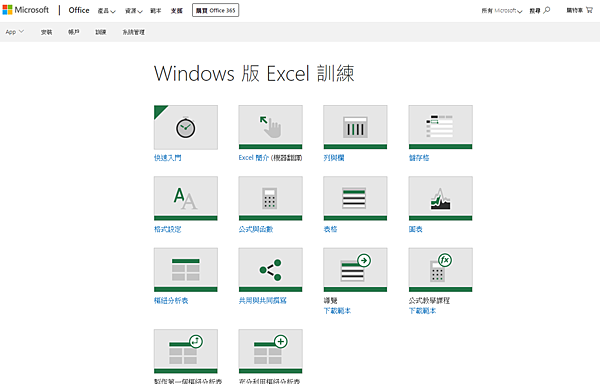Select 系統管理 (Admin) in the secondary nav
The height and width of the screenshot is (384, 600).
134,32
